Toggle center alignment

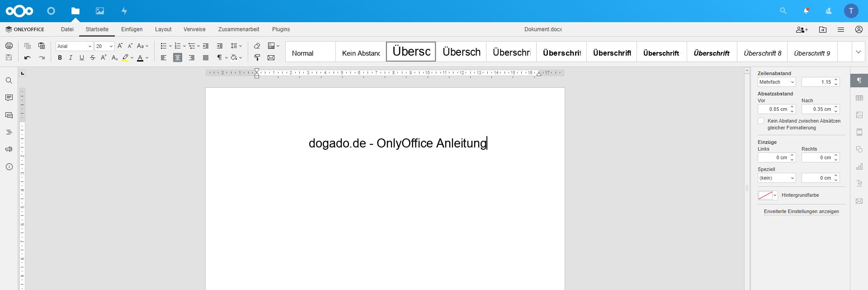[178, 57]
